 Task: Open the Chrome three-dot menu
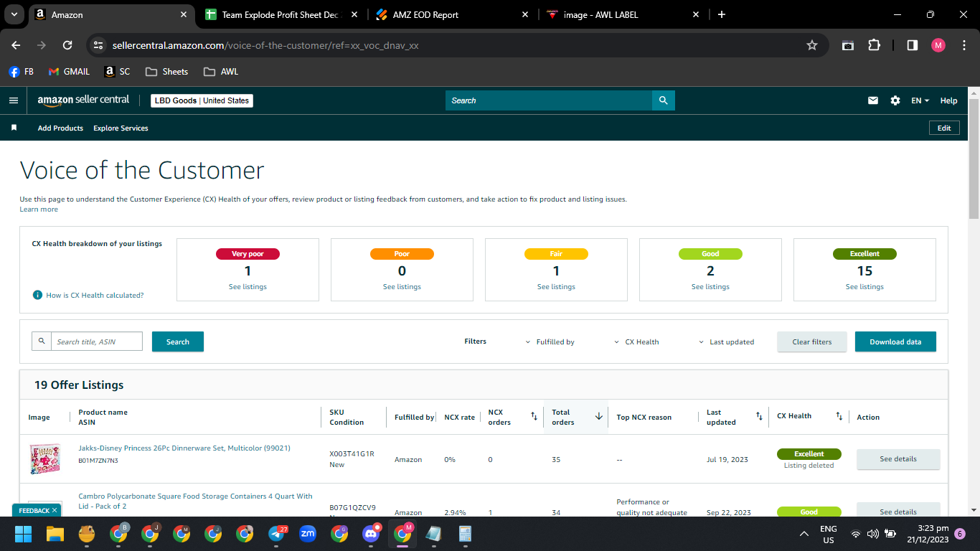[x=963, y=45]
